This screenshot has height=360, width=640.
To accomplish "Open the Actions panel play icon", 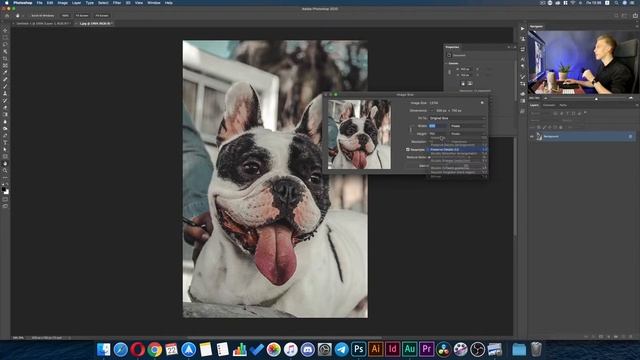I will click(x=522, y=29).
